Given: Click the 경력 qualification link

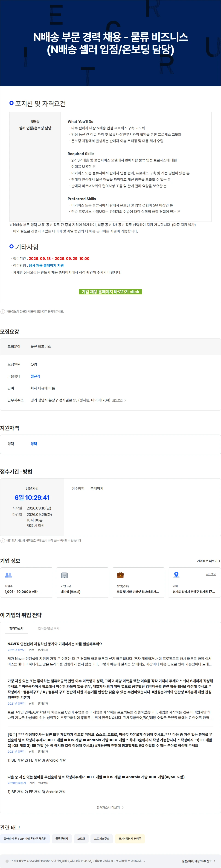Looking at the screenshot, I should [34, 444].
